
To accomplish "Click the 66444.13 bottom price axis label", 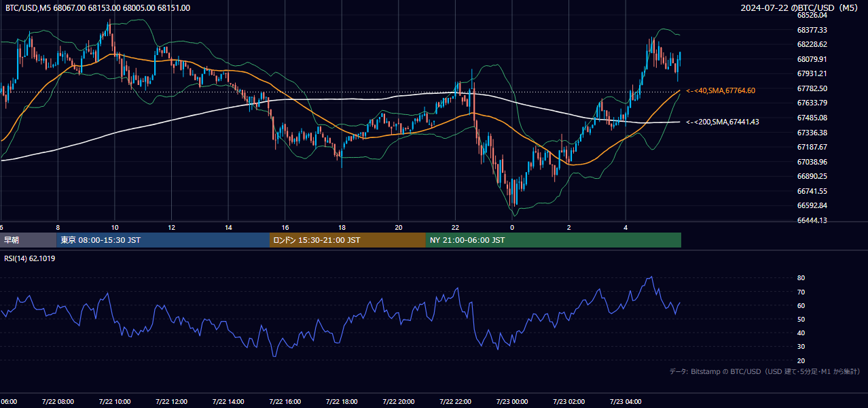I will click(812, 220).
